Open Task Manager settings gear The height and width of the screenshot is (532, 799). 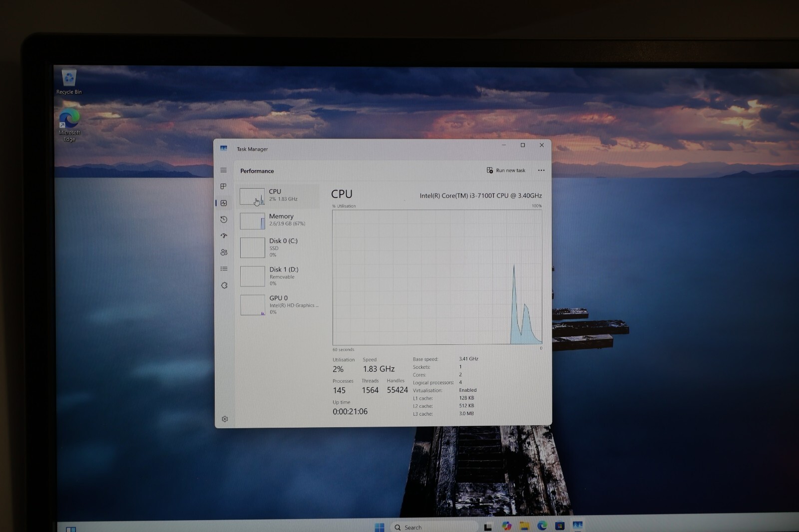[225, 419]
